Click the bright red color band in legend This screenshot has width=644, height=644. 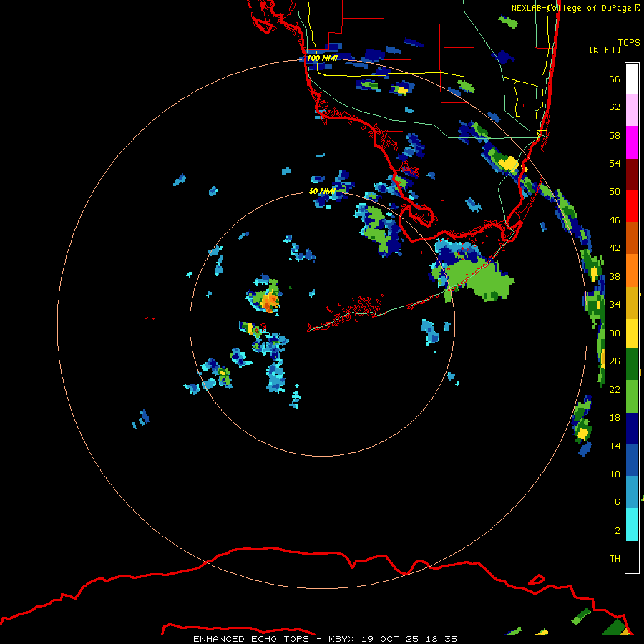point(632,206)
